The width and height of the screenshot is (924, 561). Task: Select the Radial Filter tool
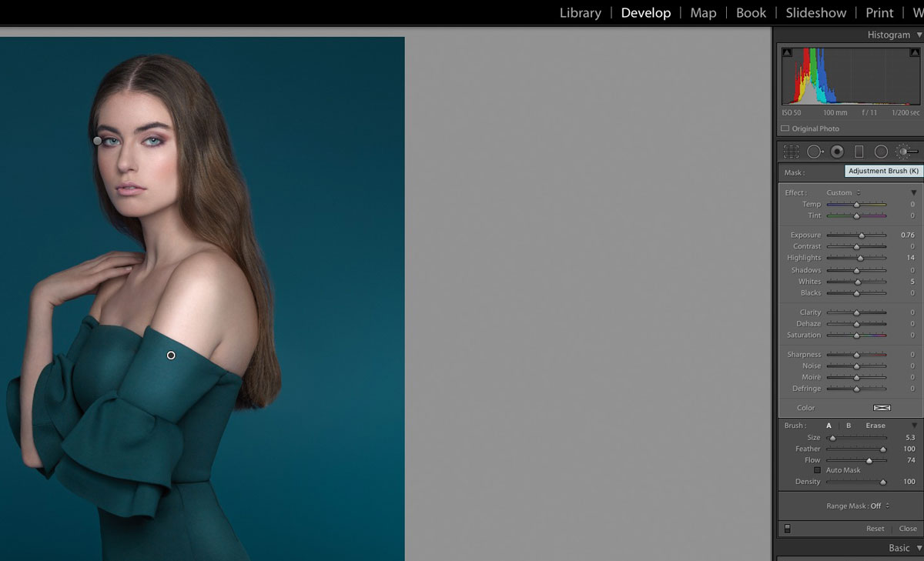[x=880, y=151]
